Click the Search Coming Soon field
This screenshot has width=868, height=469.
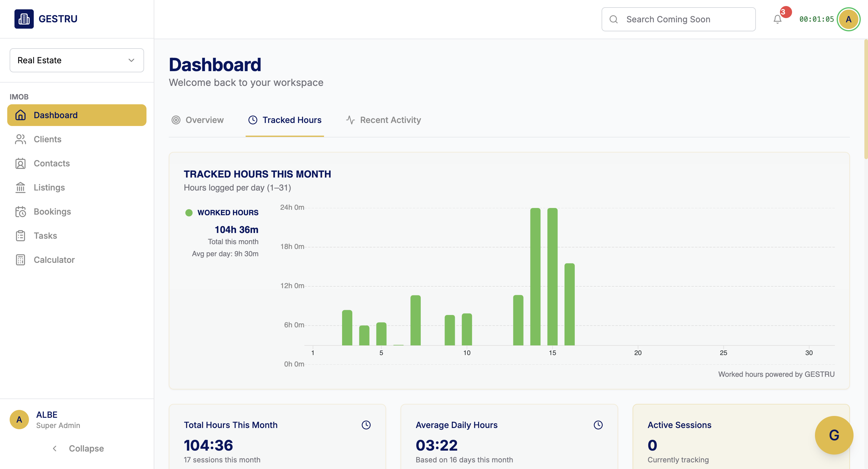(678, 19)
